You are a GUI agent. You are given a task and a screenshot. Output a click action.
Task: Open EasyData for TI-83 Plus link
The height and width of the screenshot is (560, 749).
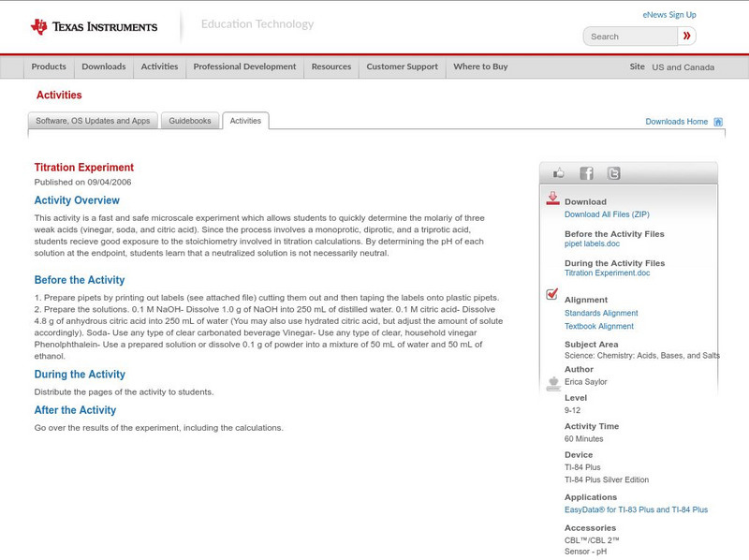pos(636,509)
